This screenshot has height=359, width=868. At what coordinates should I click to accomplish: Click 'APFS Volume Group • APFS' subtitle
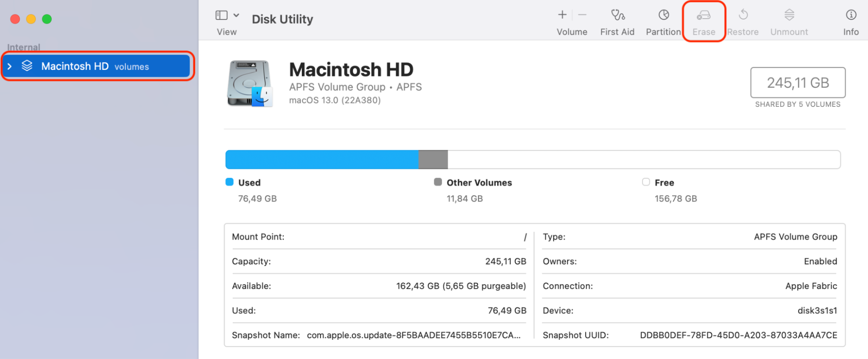pos(355,87)
